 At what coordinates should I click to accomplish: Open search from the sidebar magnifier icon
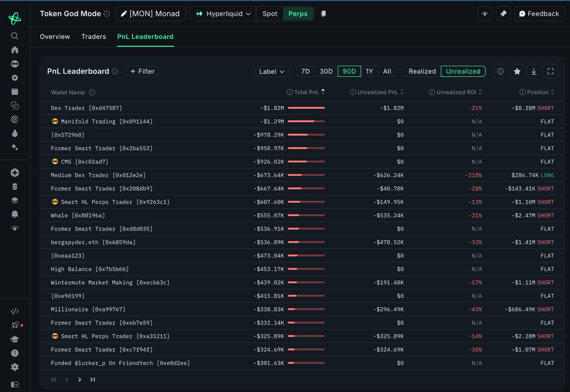pos(15,36)
